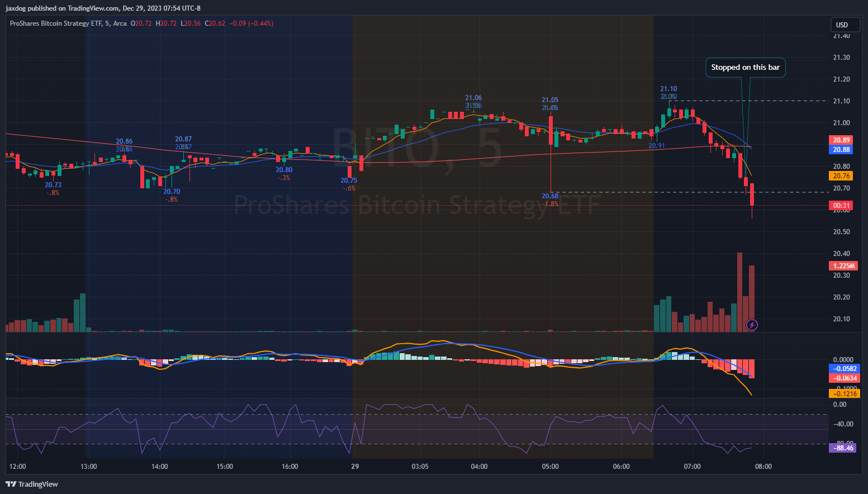
Task: Click the red -0.0634 histogram tag
Action: point(845,378)
